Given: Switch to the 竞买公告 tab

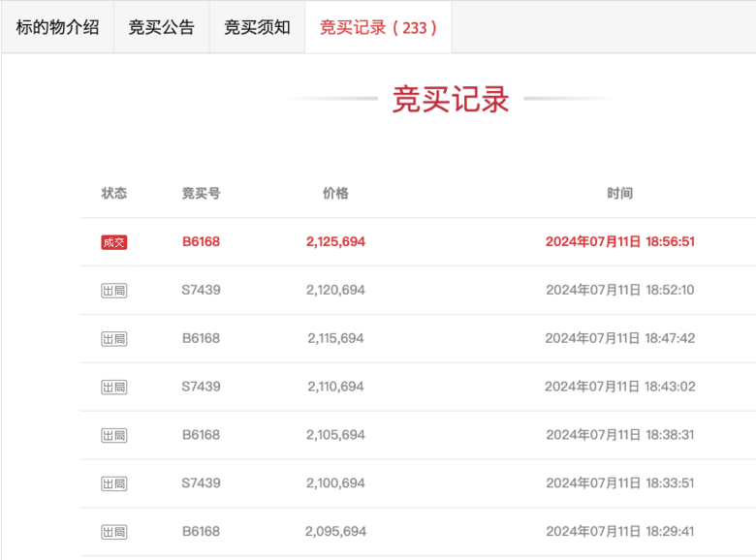Looking at the screenshot, I should pyautogui.click(x=161, y=27).
